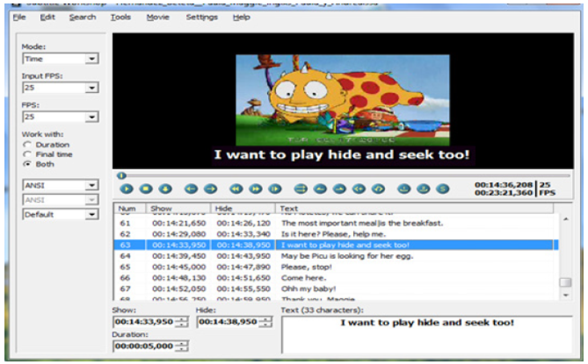Jump to previous subtitle with left arrow icon
The height and width of the screenshot is (364, 588).
click(191, 189)
